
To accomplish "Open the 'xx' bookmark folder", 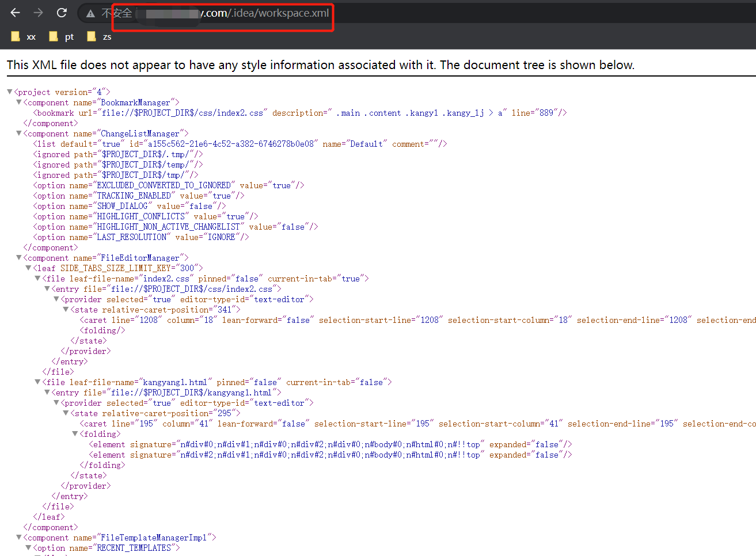I will coord(24,37).
